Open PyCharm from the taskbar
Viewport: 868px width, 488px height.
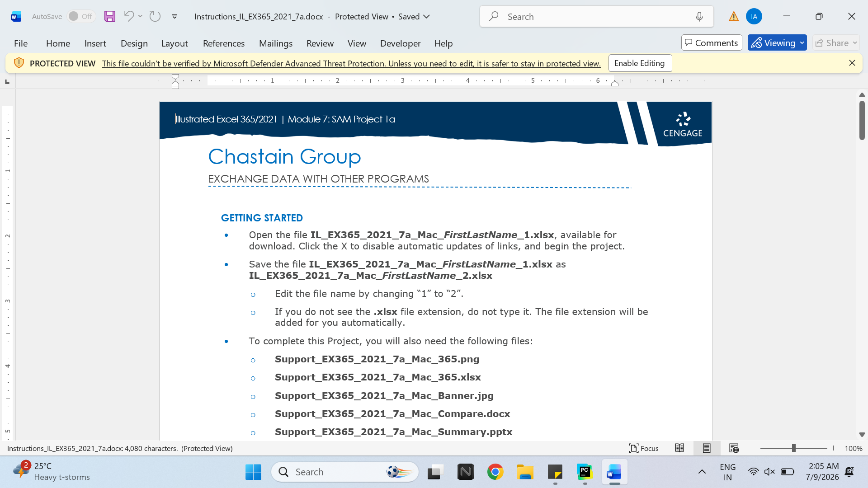(x=585, y=472)
